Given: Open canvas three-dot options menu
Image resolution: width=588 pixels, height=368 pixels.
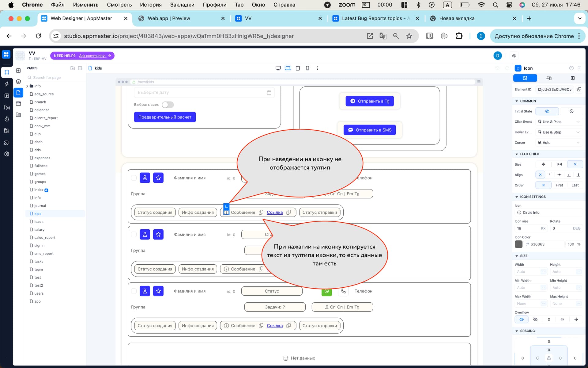Looking at the screenshot, I should [x=317, y=68].
